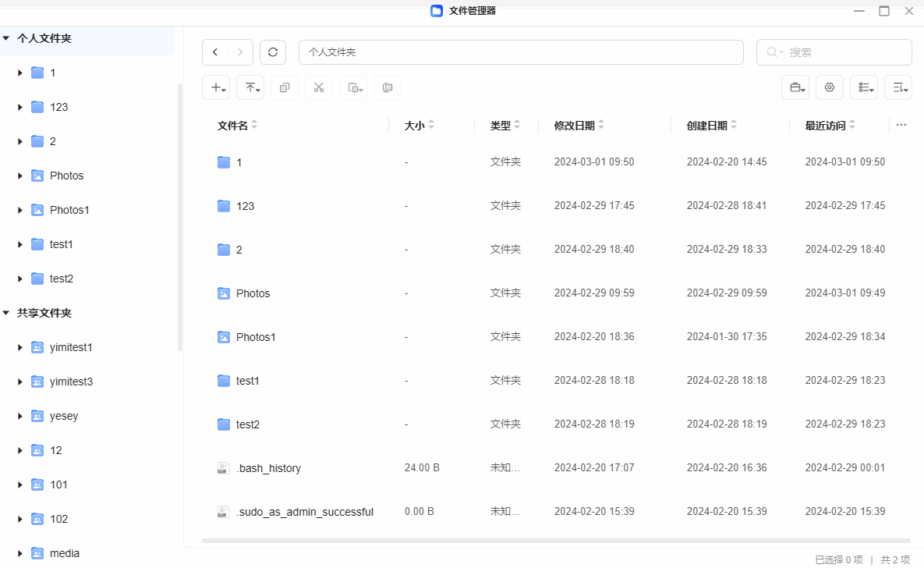Click the cut scissors icon
Screen dimensions: 924x568
[319, 87]
